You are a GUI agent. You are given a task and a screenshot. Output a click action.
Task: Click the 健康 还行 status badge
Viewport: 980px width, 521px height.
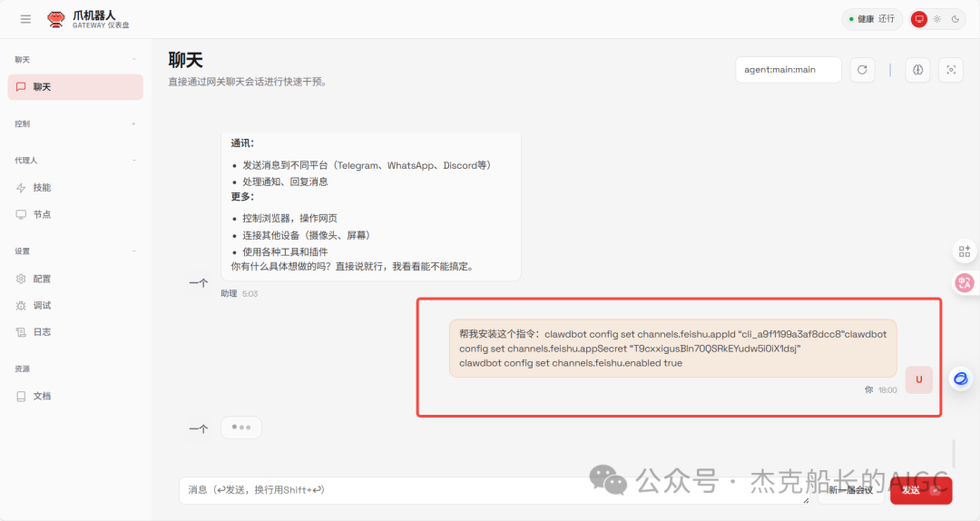pos(872,19)
